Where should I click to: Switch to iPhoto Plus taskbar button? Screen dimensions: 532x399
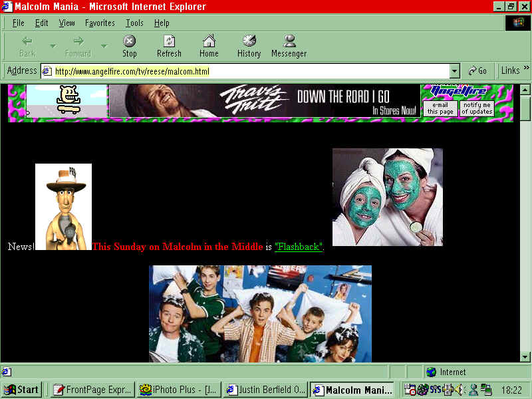pyautogui.click(x=179, y=390)
